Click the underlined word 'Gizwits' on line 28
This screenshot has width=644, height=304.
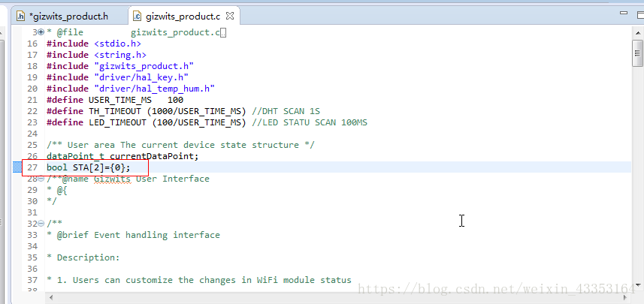point(112,179)
